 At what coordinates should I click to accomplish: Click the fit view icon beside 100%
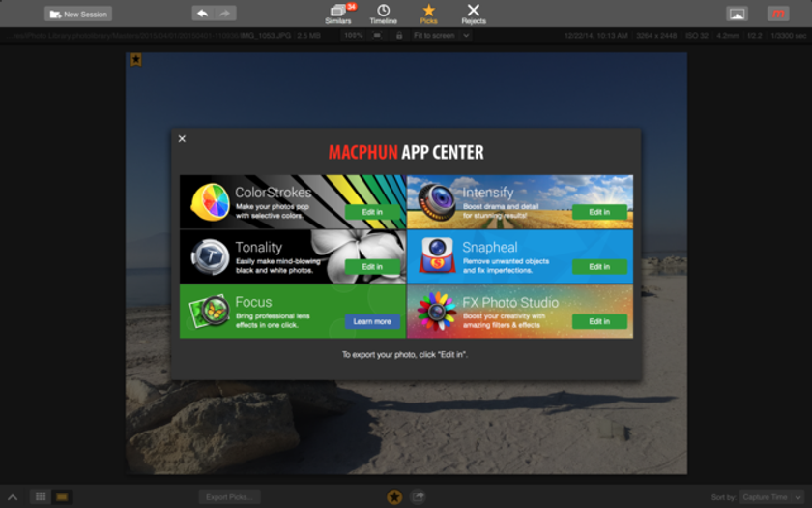pyautogui.click(x=377, y=35)
